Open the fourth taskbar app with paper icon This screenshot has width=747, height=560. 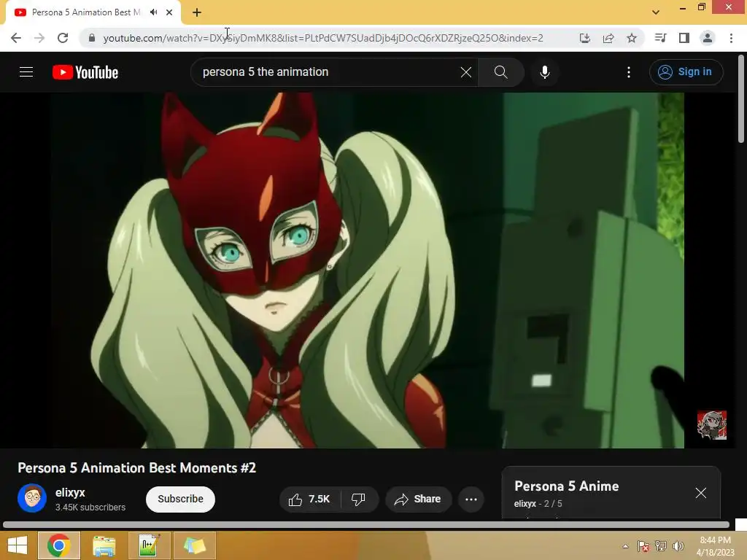tap(194, 545)
